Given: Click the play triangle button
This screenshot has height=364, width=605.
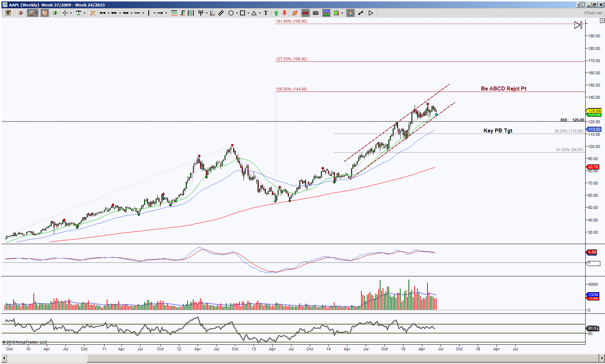Looking at the screenshot, I should pos(371,13).
